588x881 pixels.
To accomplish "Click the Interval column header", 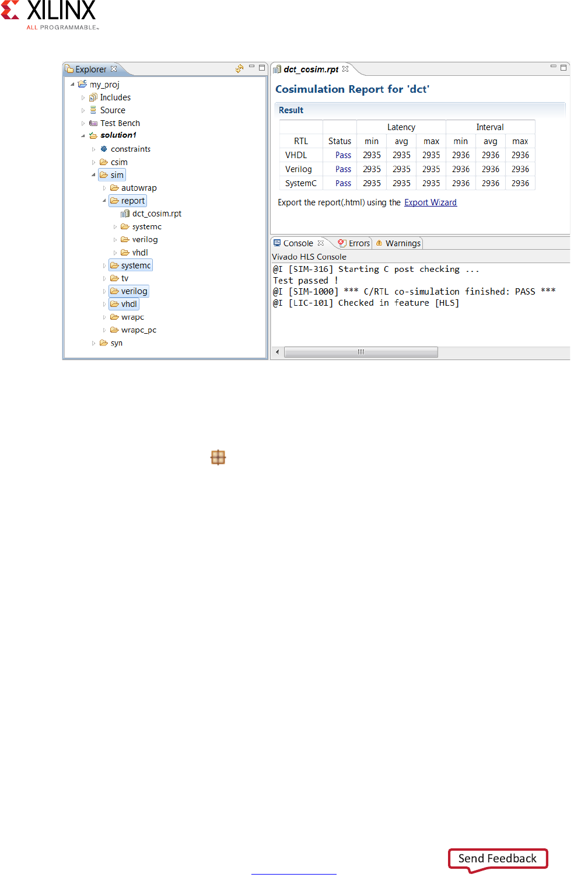I will point(490,127).
